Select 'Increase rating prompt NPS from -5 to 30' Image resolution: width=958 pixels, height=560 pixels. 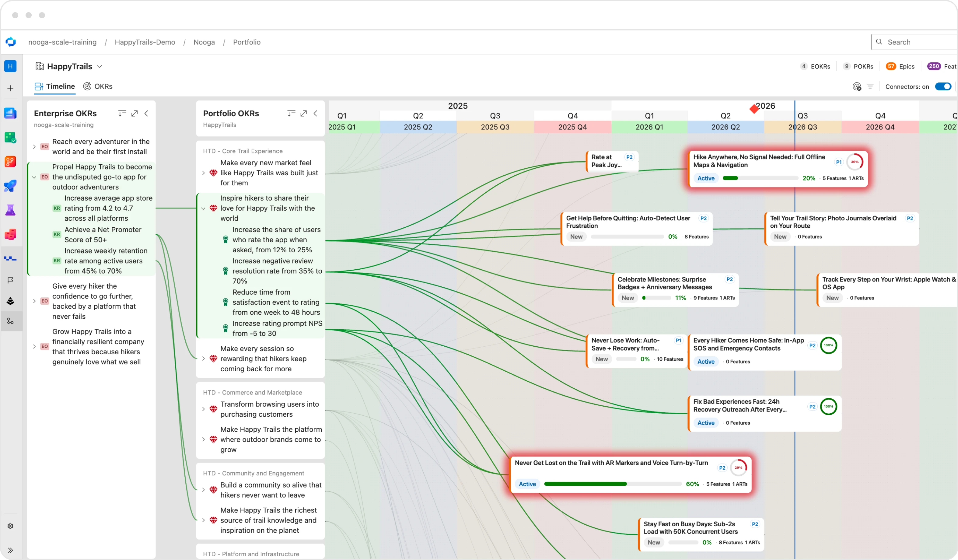tap(278, 328)
